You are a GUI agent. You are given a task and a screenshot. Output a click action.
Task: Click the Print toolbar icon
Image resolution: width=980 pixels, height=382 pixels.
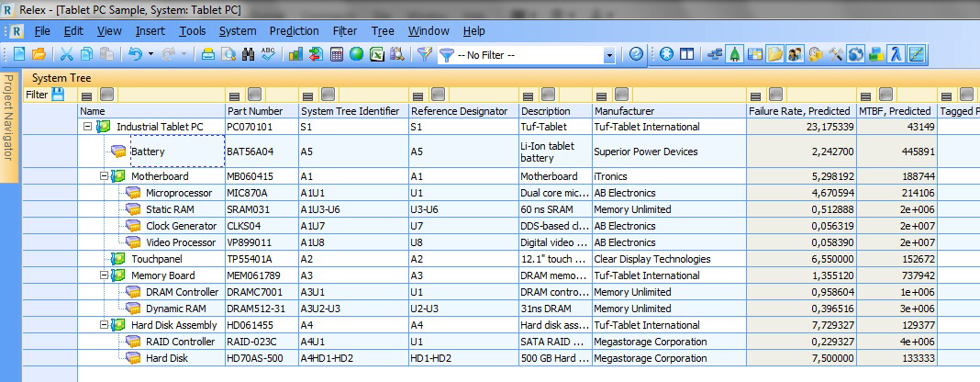pyautogui.click(x=208, y=54)
